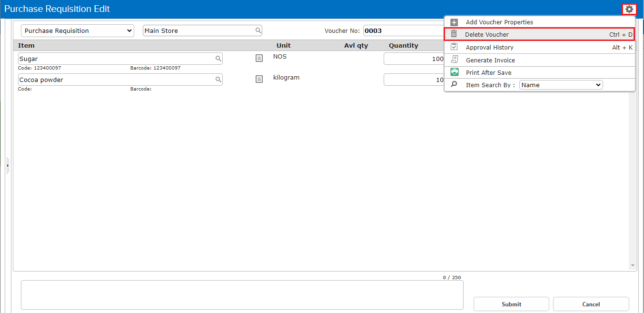Open the Purchase Requisition type dropdown
Image resolution: width=644 pixels, height=313 pixels.
pyautogui.click(x=77, y=30)
